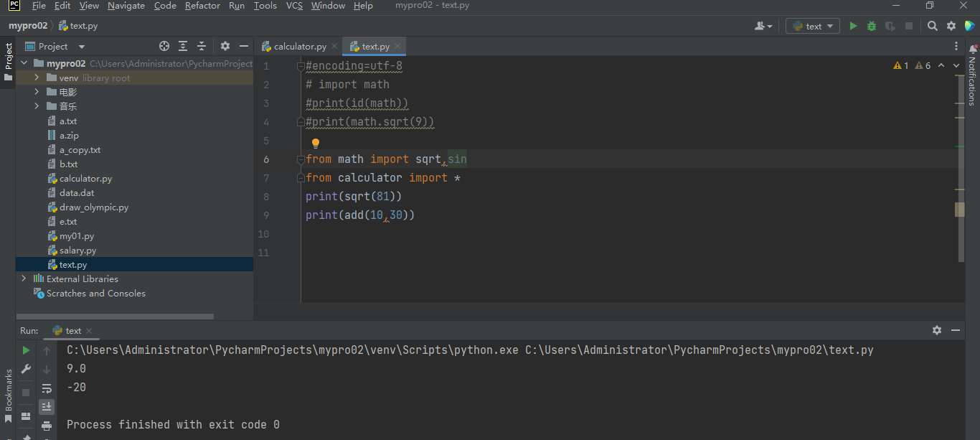Click the Select Opened File target icon

164,46
